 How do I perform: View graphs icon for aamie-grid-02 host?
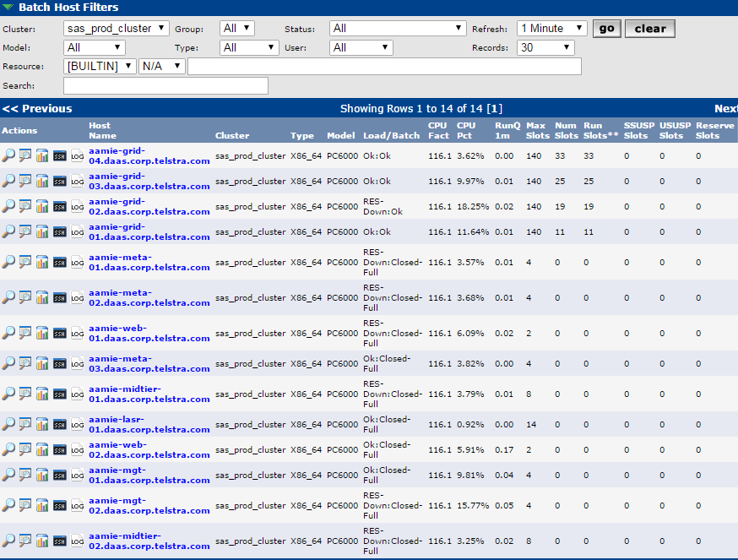42,206
